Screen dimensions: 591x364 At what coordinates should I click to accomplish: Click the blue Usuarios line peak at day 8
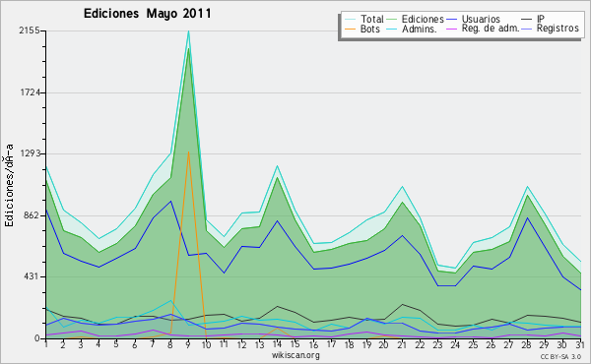tap(170, 201)
